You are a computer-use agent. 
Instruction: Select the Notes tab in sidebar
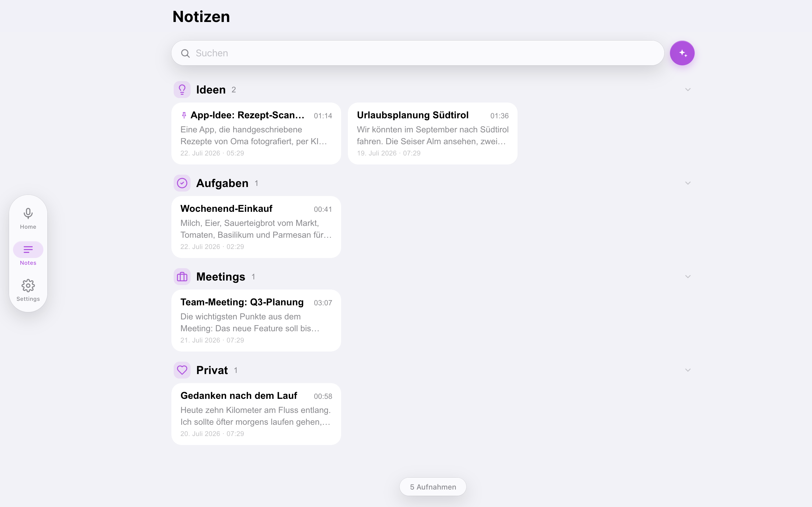tap(28, 254)
